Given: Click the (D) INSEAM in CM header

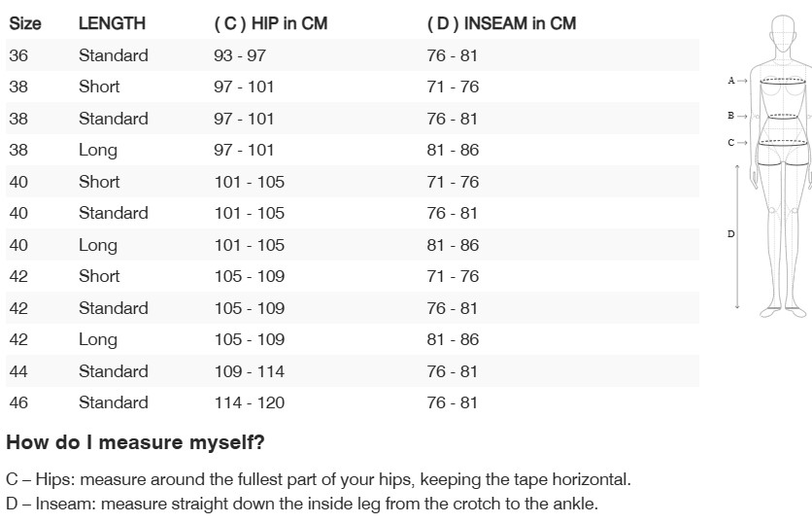Looking at the screenshot, I should [x=501, y=23].
